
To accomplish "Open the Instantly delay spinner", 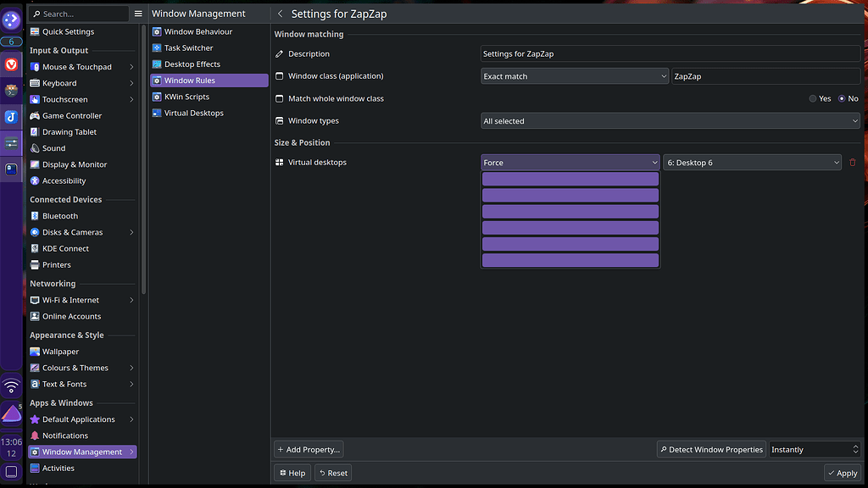I will (815, 450).
